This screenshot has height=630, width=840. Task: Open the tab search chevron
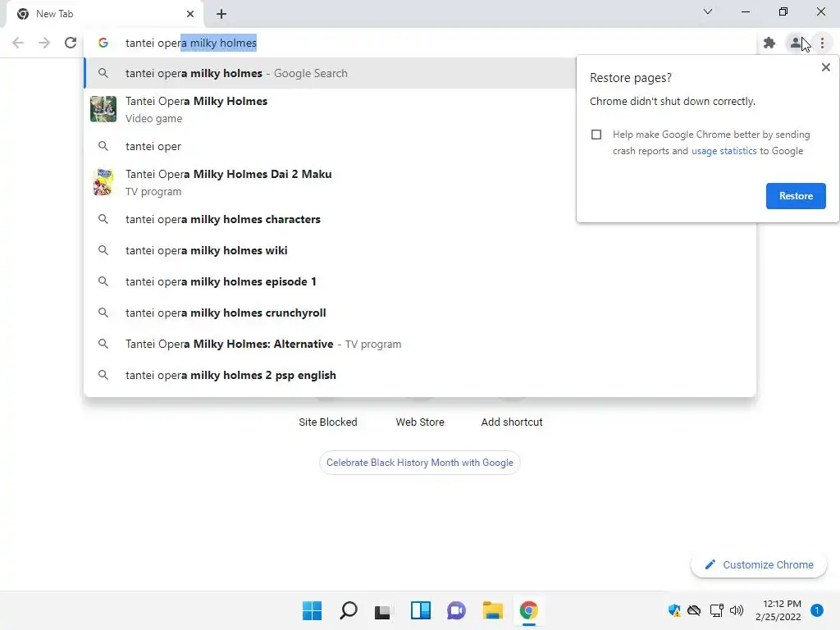(708, 11)
